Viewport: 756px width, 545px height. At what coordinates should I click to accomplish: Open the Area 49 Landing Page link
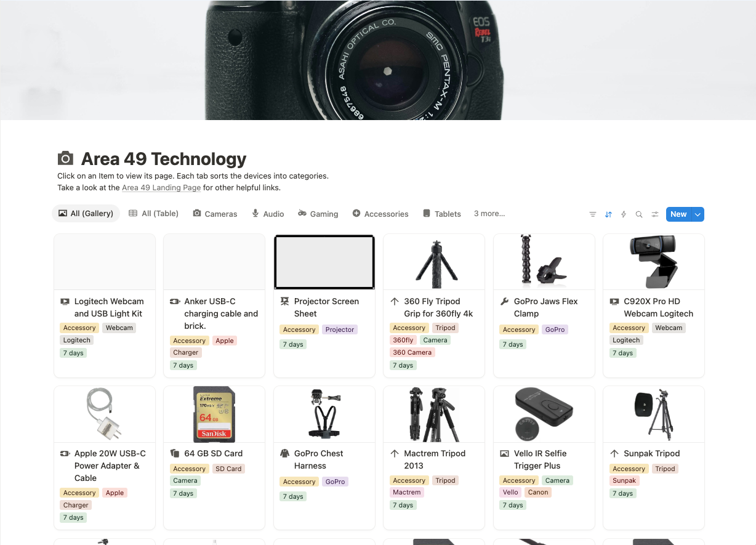click(161, 187)
